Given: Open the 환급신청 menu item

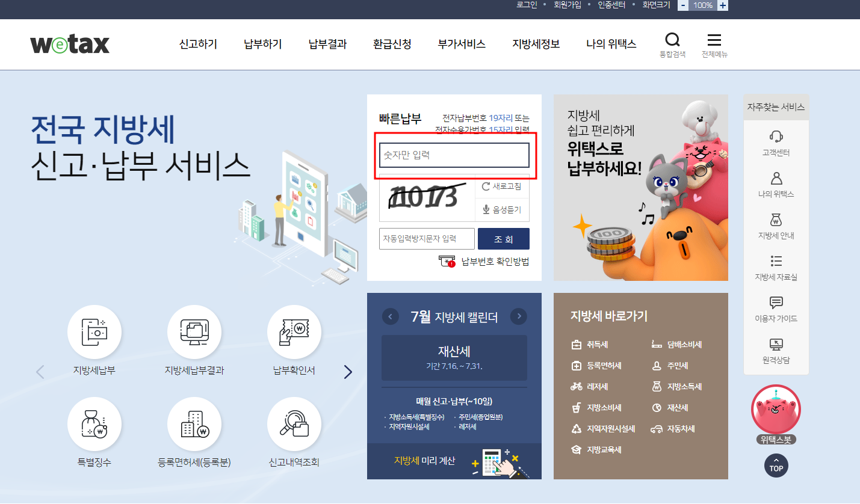Looking at the screenshot, I should click(x=391, y=44).
